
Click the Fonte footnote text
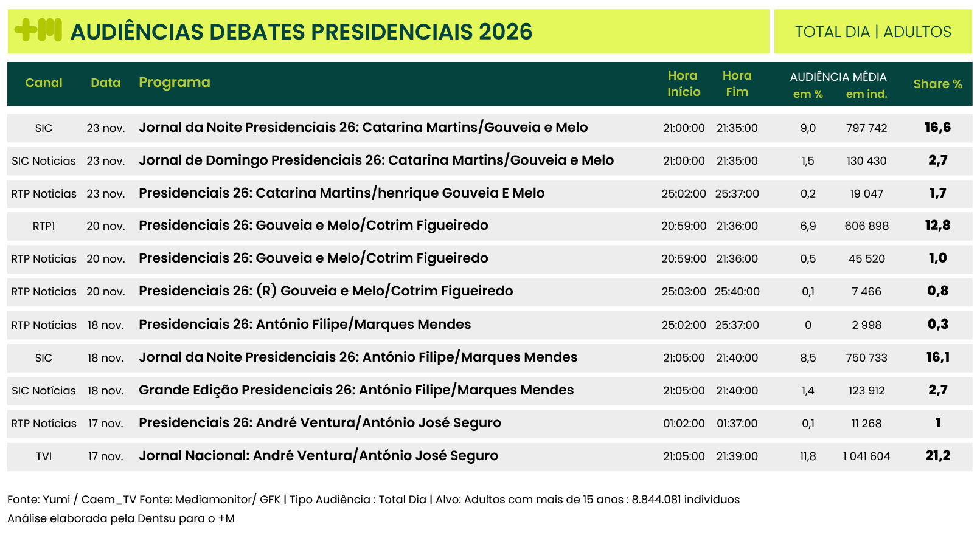coord(373,500)
